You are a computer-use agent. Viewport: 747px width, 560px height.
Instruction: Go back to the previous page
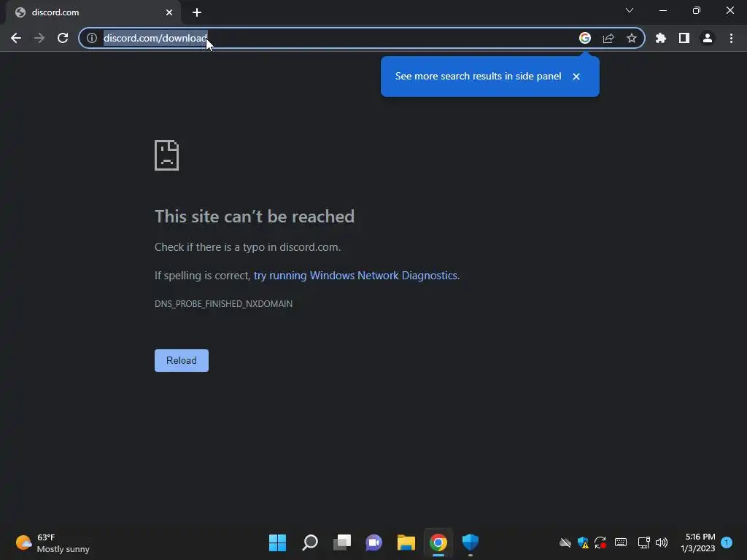(x=16, y=38)
